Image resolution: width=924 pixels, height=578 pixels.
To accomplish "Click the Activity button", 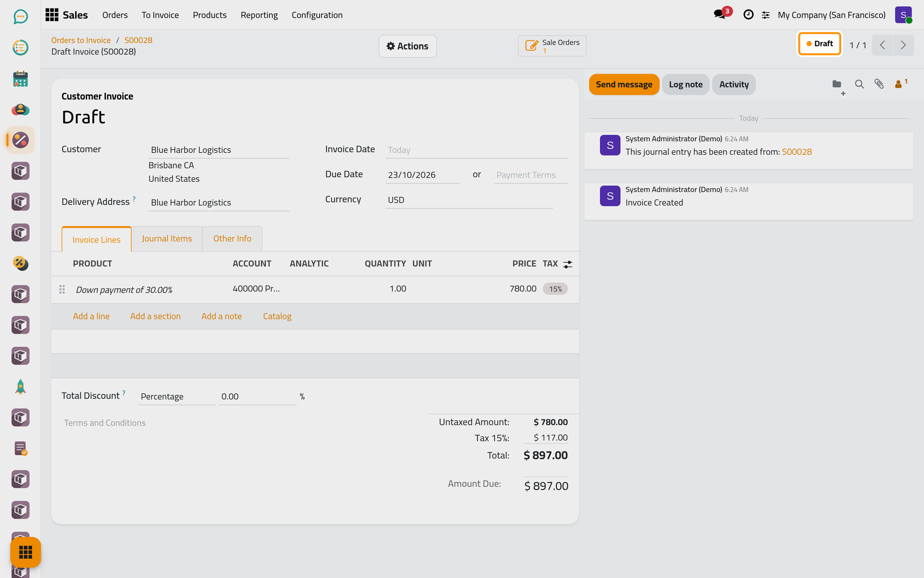I will (734, 84).
